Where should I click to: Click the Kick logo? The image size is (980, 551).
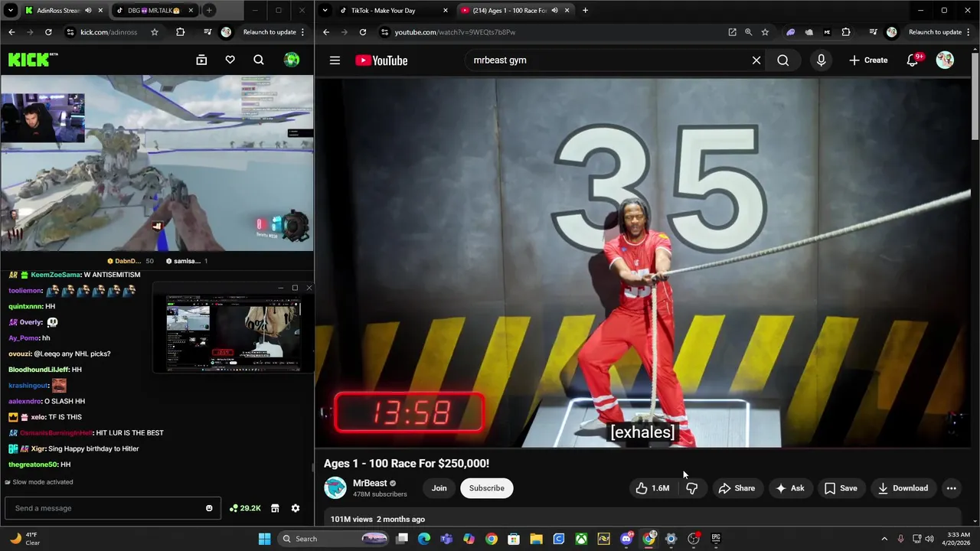[33, 60]
